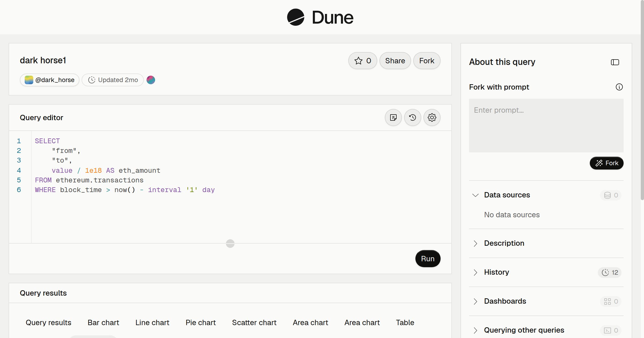
Task: Switch to the Pie chart tab
Action: pos(201,322)
